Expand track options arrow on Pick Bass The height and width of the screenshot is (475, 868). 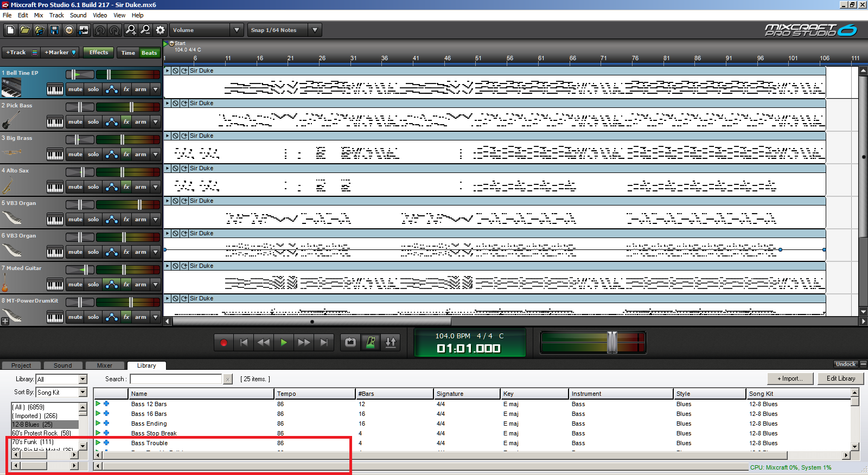pyautogui.click(x=156, y=122)
